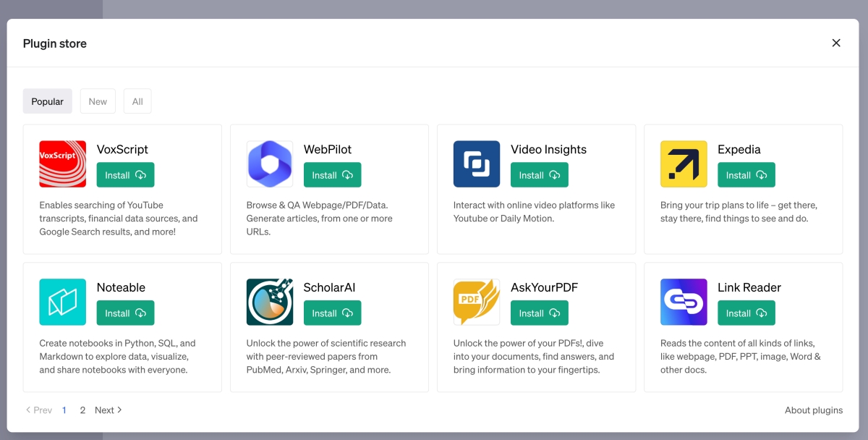Close the Plugin store dialog
Image resolution: width=868 pixels, height=440 pixels.
click(x=836, y=43)
